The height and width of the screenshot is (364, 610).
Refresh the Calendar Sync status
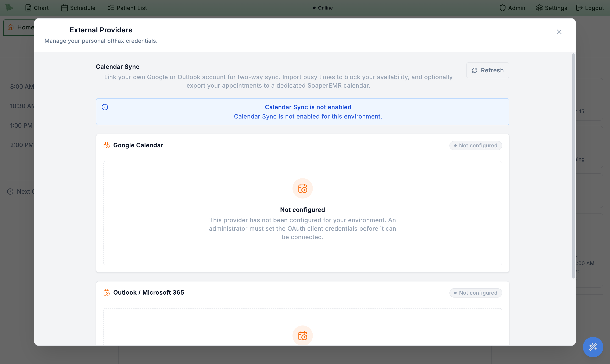[x=488, y=70]
